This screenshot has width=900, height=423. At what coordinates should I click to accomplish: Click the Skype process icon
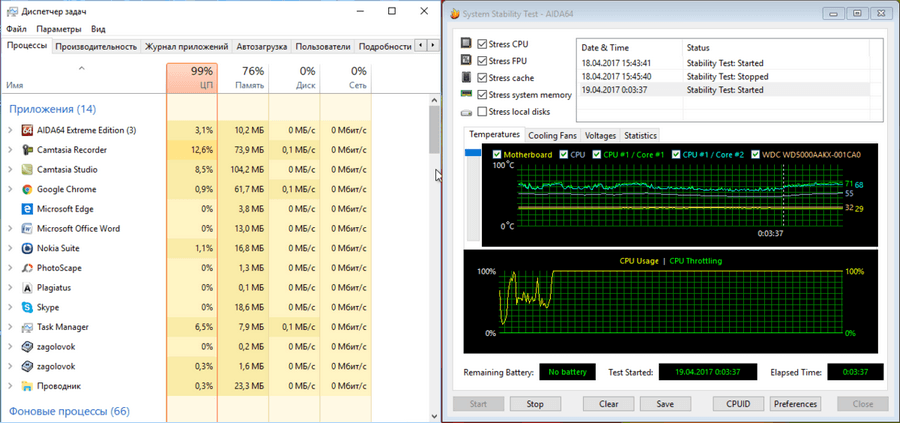tap(26, 307)
